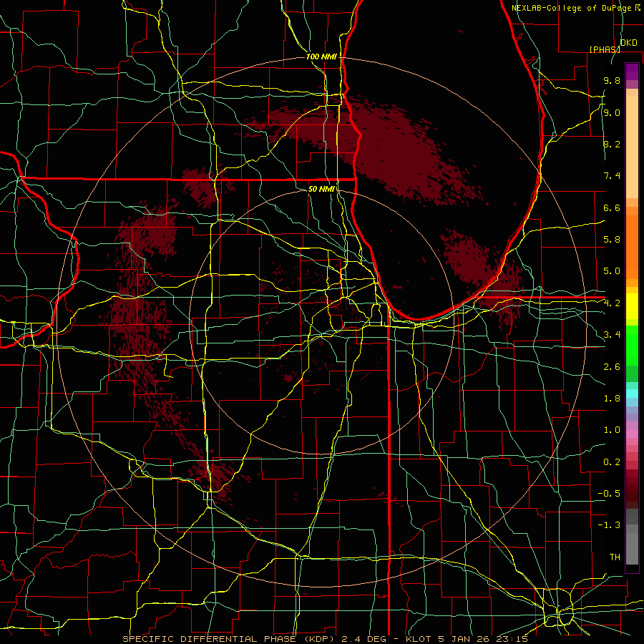Click the 0.2 scale value

coord(612,462)
